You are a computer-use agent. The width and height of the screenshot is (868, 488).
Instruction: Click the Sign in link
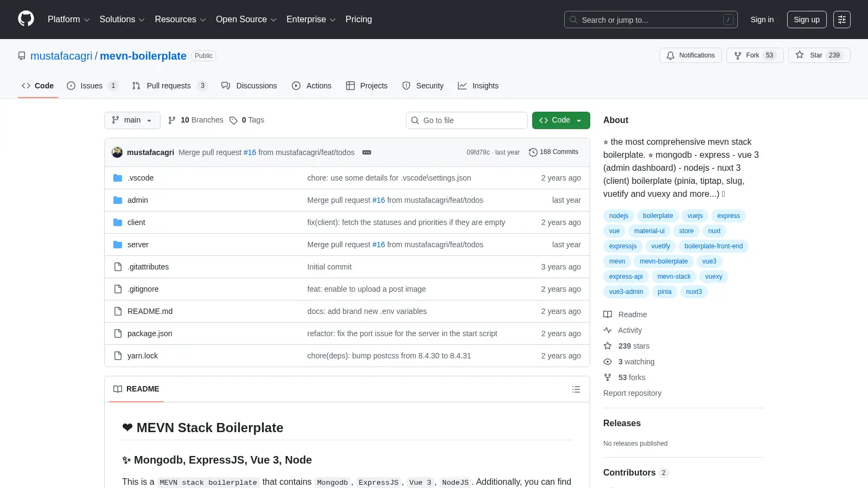(x=762, y=20)
